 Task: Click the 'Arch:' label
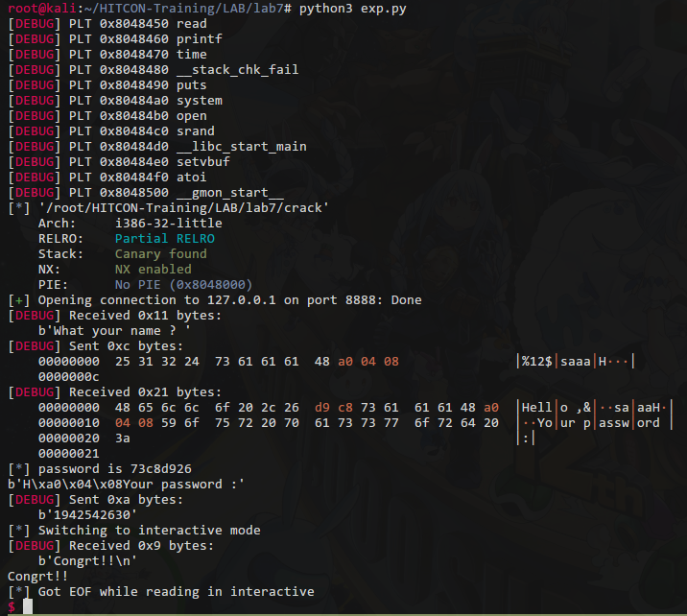(x=57, y=223)
